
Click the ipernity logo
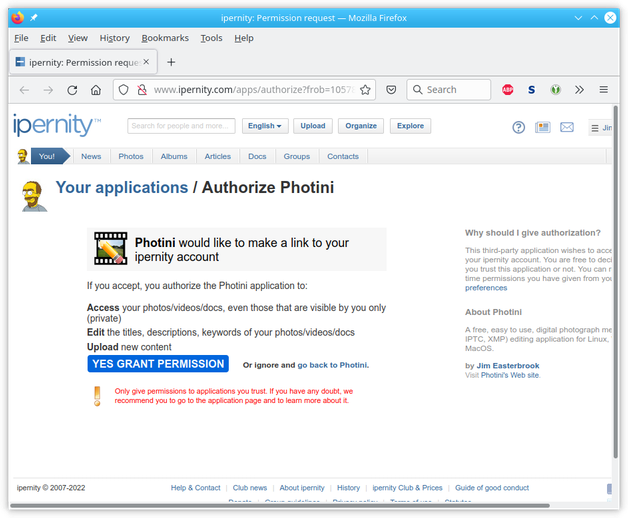tap(57, 125)
